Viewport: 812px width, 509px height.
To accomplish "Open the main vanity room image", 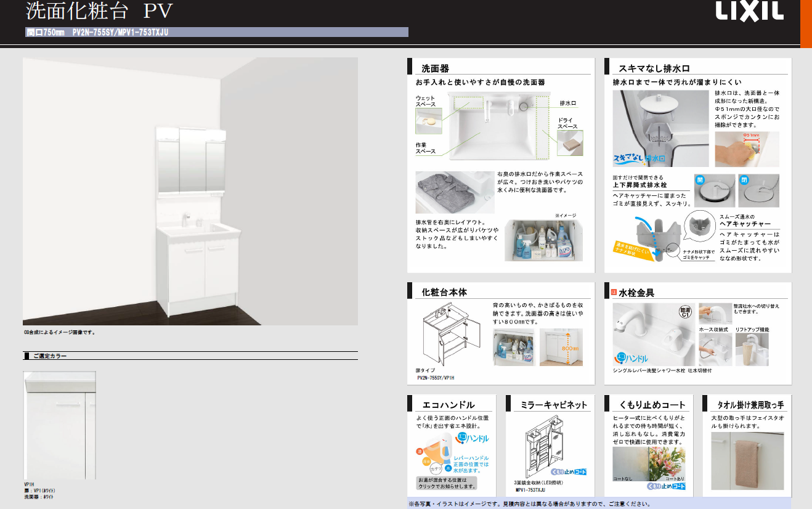I will click(x=190, y=191).
